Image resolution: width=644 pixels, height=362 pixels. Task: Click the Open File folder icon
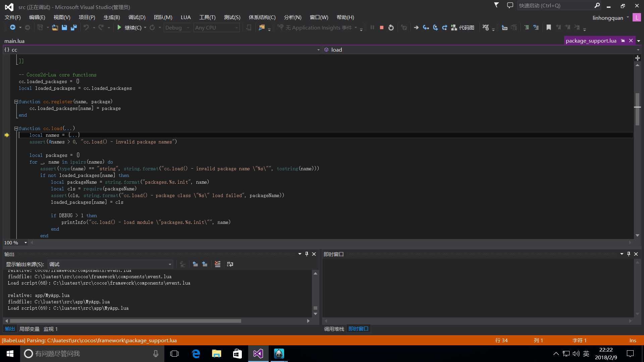point(55,27)
